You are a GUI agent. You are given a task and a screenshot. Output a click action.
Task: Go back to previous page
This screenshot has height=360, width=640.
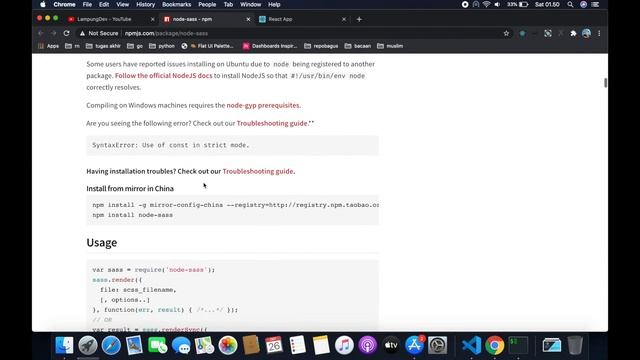[40, 33]
